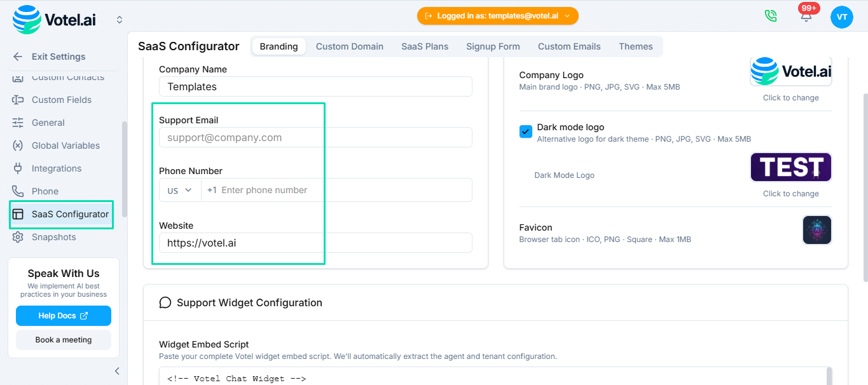Click the Book a meeting button

click(64, 340)
